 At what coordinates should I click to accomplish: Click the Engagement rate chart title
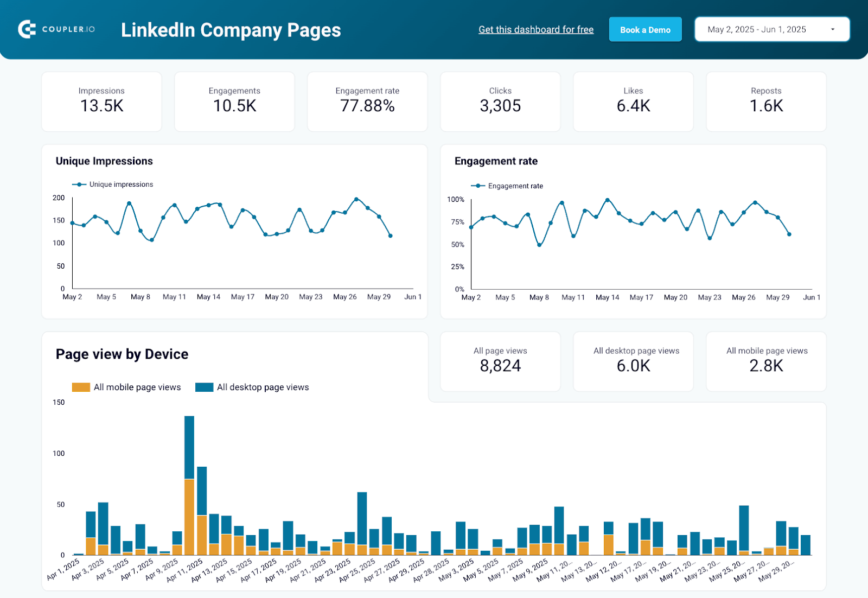point(496,161)
